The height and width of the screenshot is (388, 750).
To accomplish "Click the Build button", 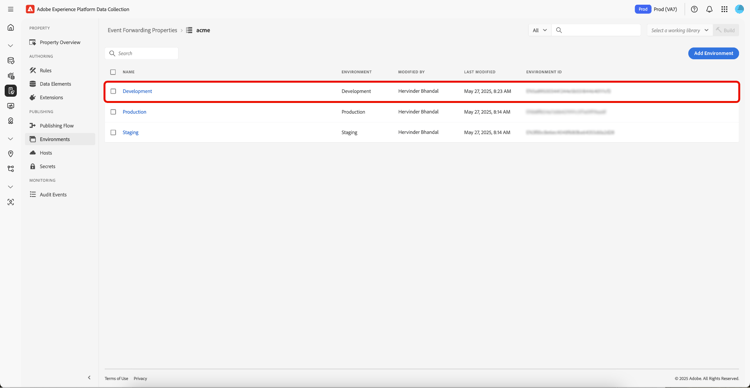I will [726, 30].
